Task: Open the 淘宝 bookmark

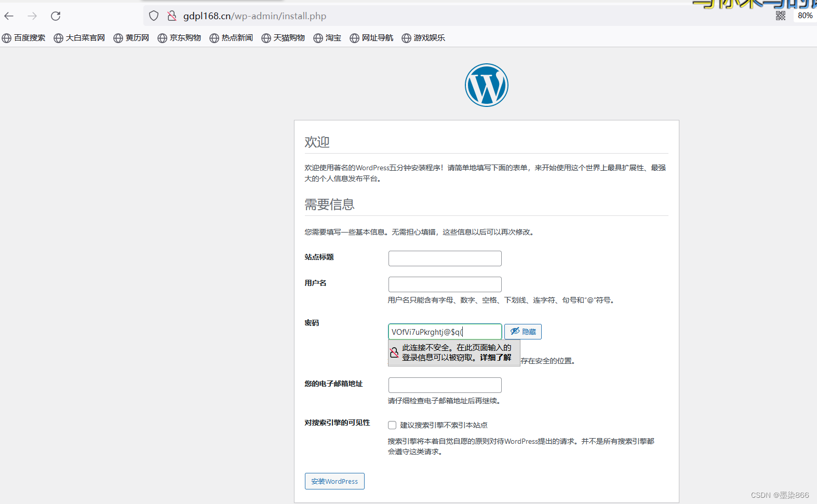Action: pos(327,38)
